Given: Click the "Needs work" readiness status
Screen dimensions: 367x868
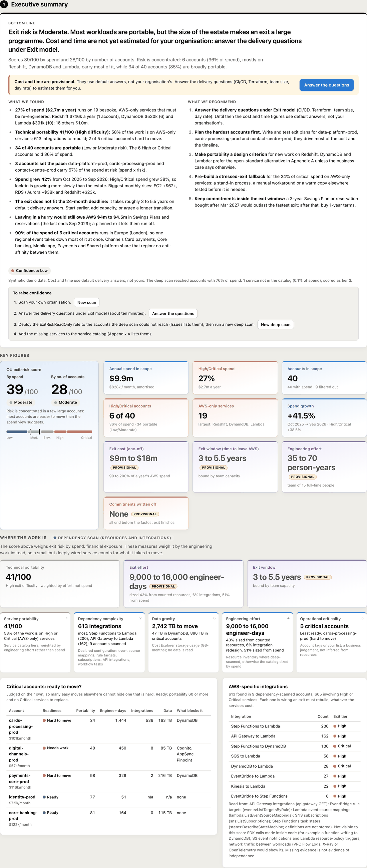Looking at the screenshot, I should pyautogui.click(x=56, y=748).
